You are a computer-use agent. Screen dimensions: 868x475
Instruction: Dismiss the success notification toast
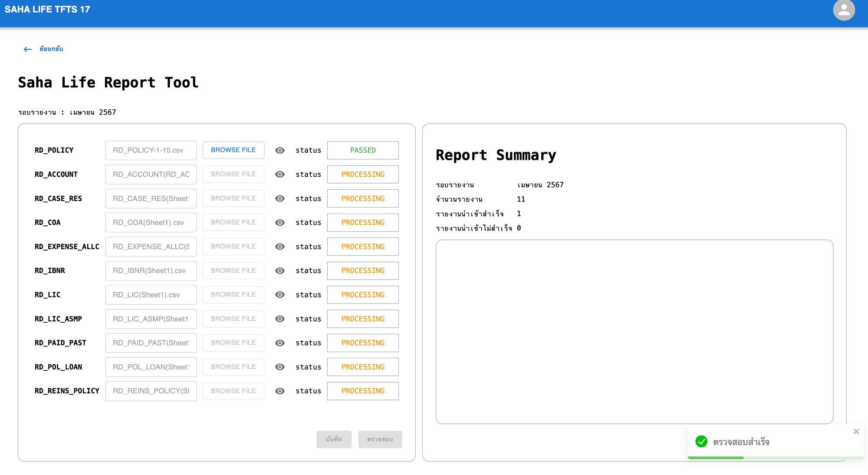[x=856, y=432]
